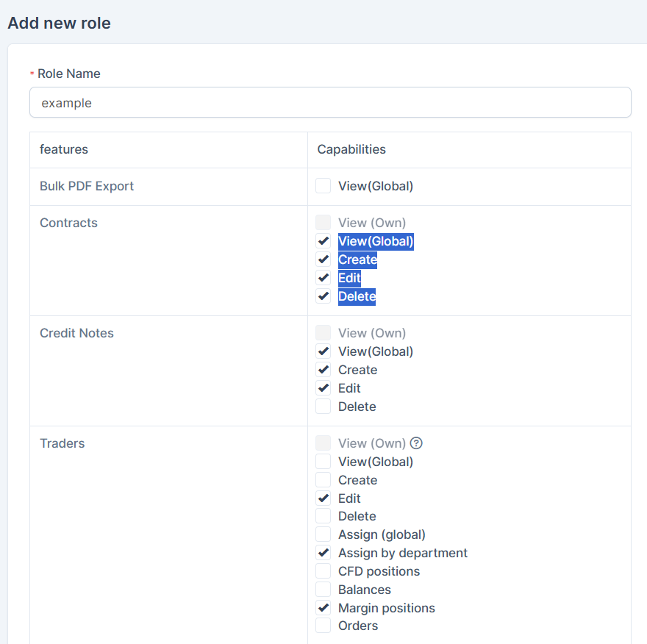Enable Traders Create permission

click(323, 480)
